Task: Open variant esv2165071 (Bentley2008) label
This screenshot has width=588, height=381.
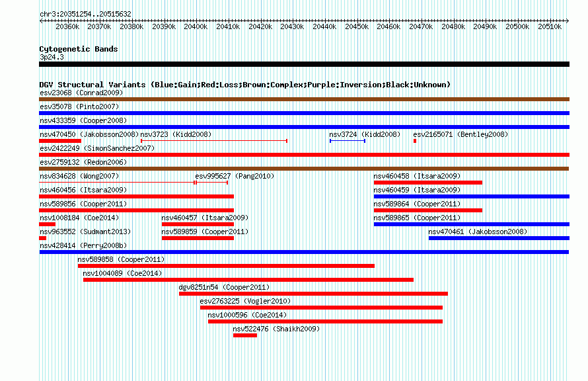Action: [460, 134]
